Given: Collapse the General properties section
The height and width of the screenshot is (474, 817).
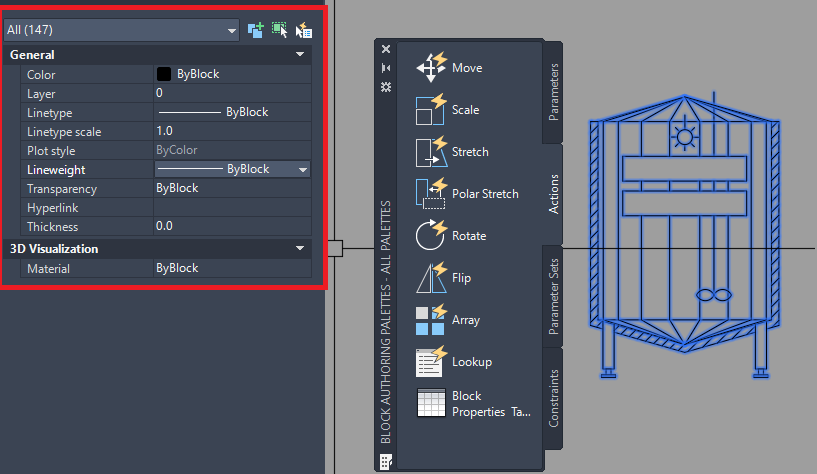Looking at the screenshot, I should tap(300, 54).
